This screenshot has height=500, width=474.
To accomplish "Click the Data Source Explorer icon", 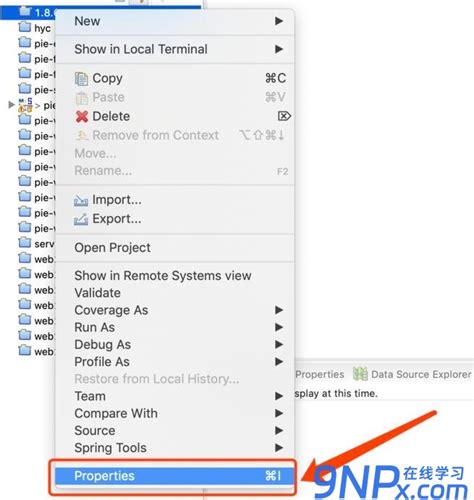I will click(x=360, y=374).
